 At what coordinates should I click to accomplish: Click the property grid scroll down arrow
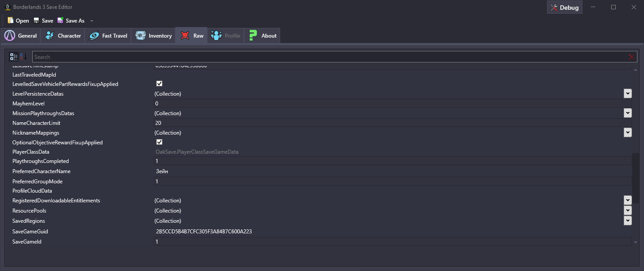(x=636, y=242)
